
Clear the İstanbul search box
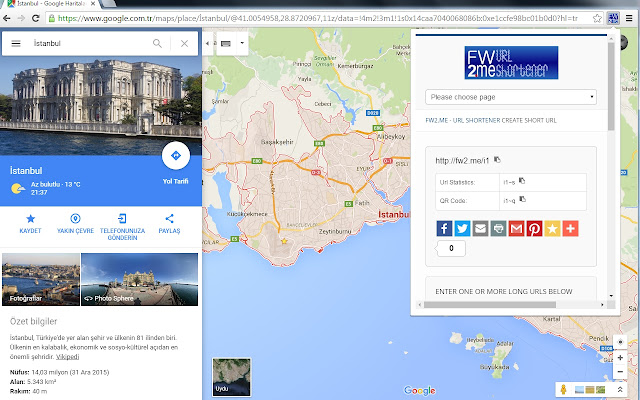tap(185, 44)
